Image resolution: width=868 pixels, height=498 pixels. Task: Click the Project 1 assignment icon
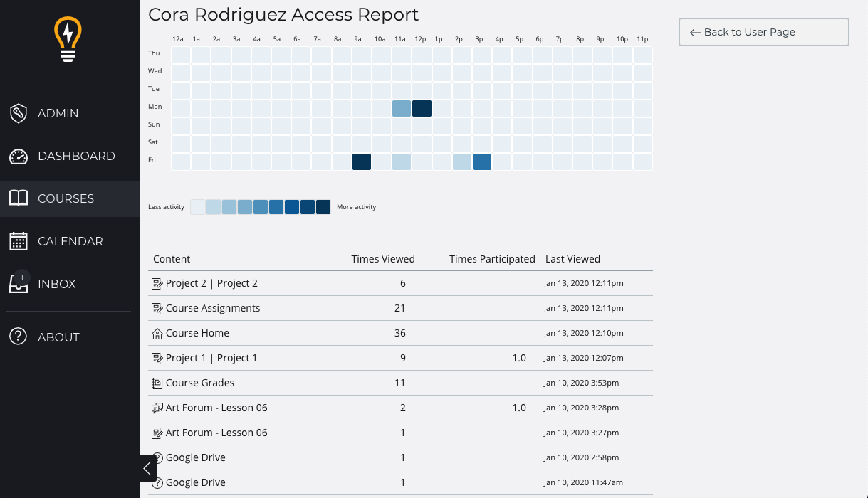[157, 358]
